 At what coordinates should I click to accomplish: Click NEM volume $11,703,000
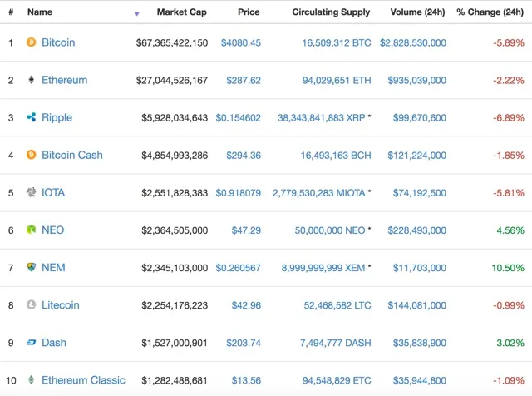click(x=420, y=268)
